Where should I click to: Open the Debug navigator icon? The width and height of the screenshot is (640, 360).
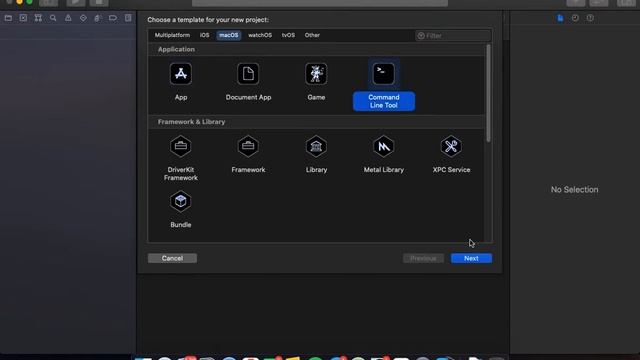98,18
